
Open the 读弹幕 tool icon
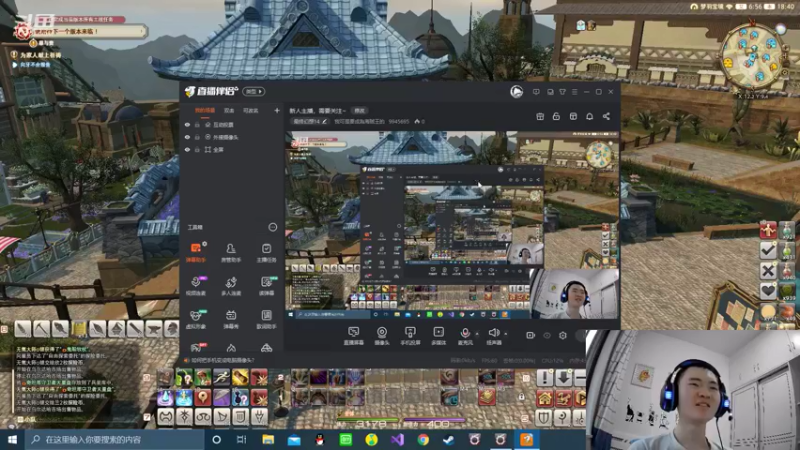pos(266,286)
